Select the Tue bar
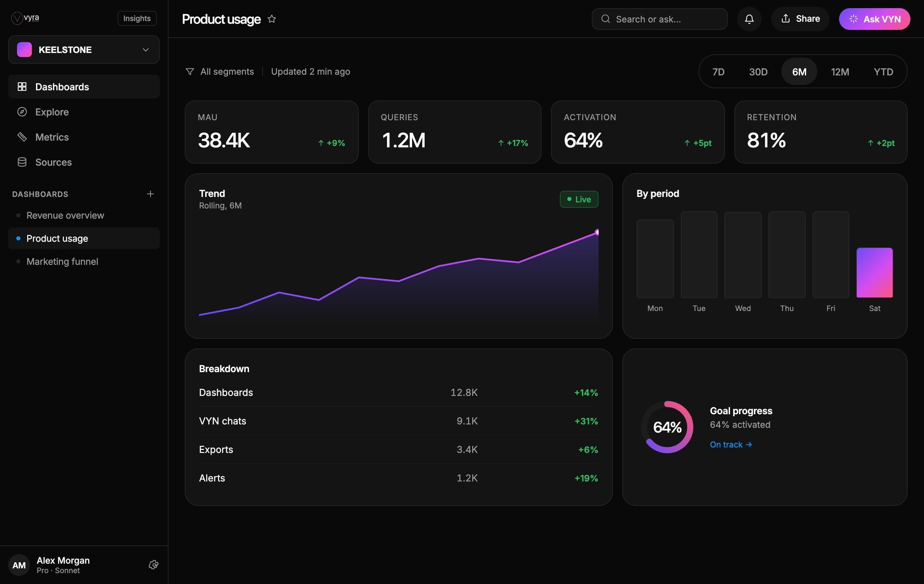The image size is (924, 584). [699, 255]
